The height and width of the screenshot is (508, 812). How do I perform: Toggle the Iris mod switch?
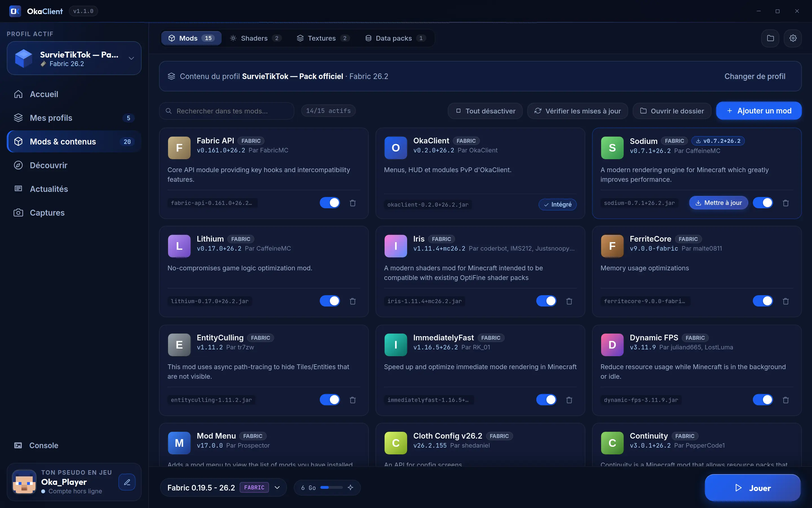click(x=546, y=301)
